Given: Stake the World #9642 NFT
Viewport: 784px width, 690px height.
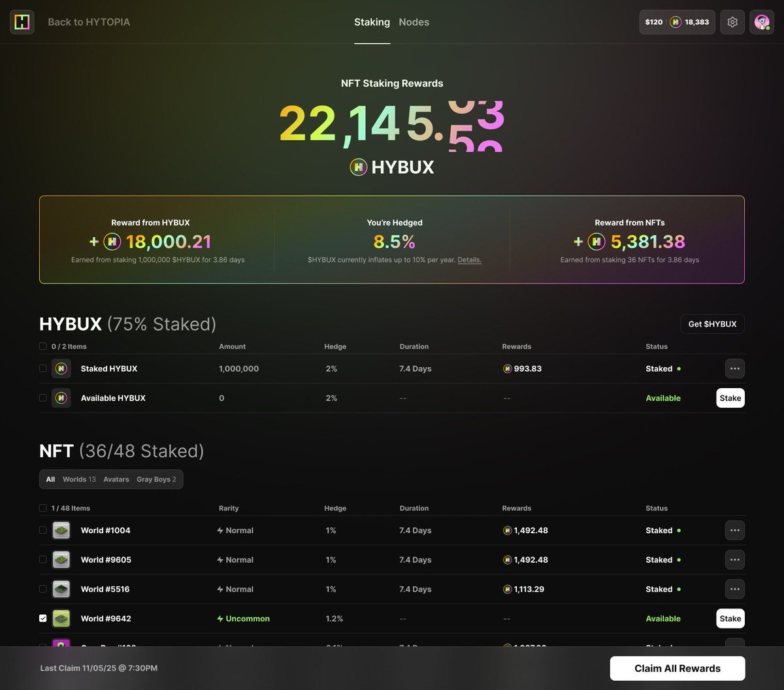Looking at the screenshot, I should point(730,618).
